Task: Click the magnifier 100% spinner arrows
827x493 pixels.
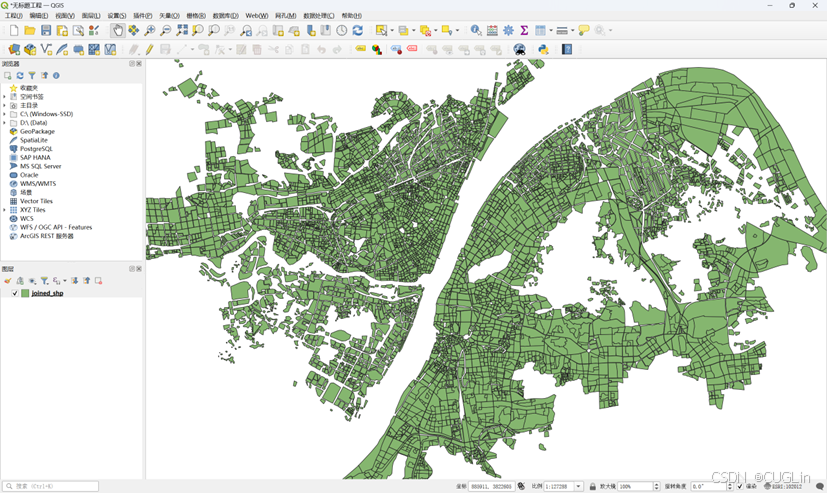Action: click(x=657, y=486)
